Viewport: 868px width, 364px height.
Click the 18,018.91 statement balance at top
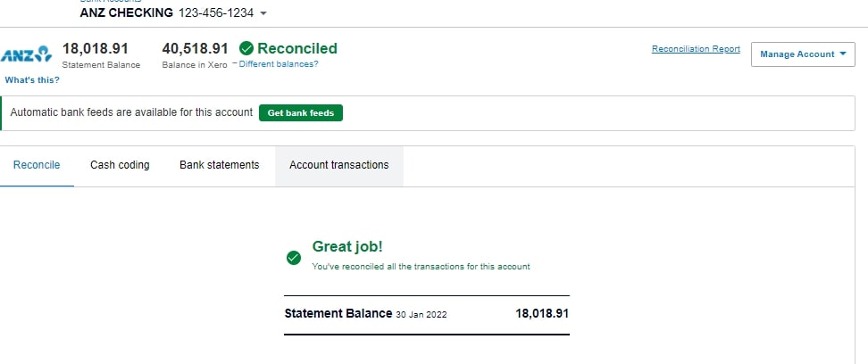(96, 48)
